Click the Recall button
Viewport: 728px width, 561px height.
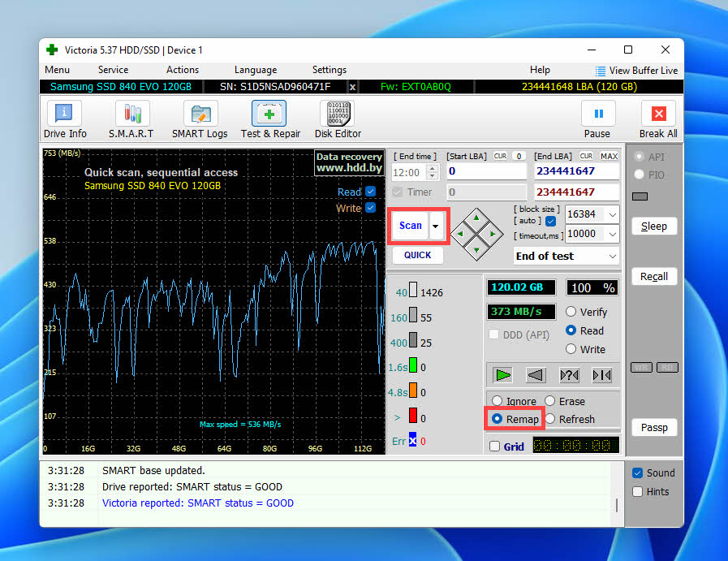click(653, 276)
